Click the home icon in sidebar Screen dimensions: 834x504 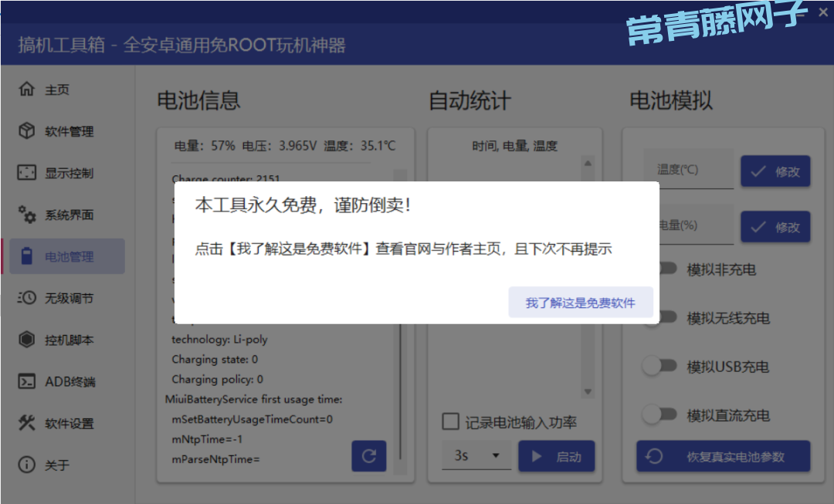click(27, 90)
